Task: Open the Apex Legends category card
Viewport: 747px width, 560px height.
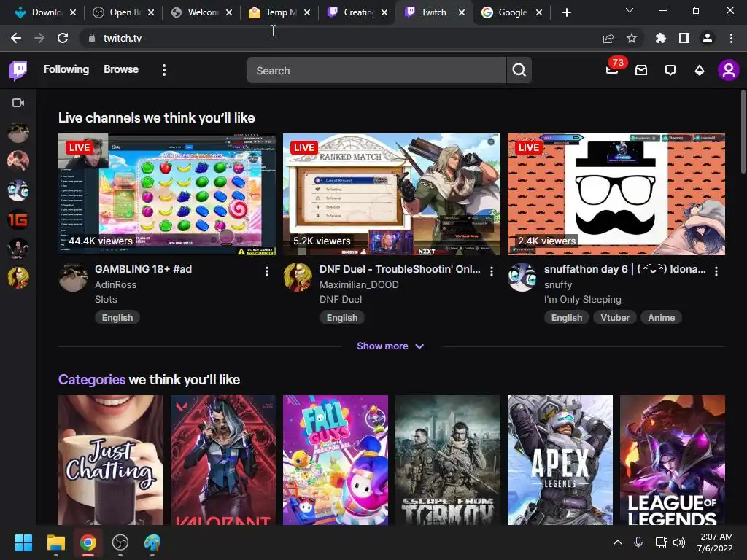Action: point(560,460)
